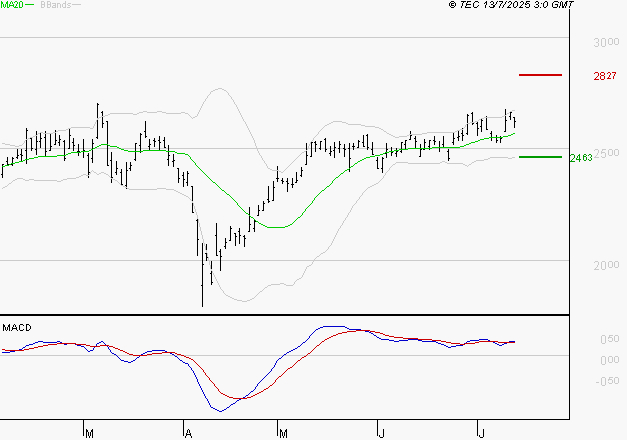The image size is (627, 440).
Task: Click the -050 MACD axis label
Action: [x=607, y=381]
